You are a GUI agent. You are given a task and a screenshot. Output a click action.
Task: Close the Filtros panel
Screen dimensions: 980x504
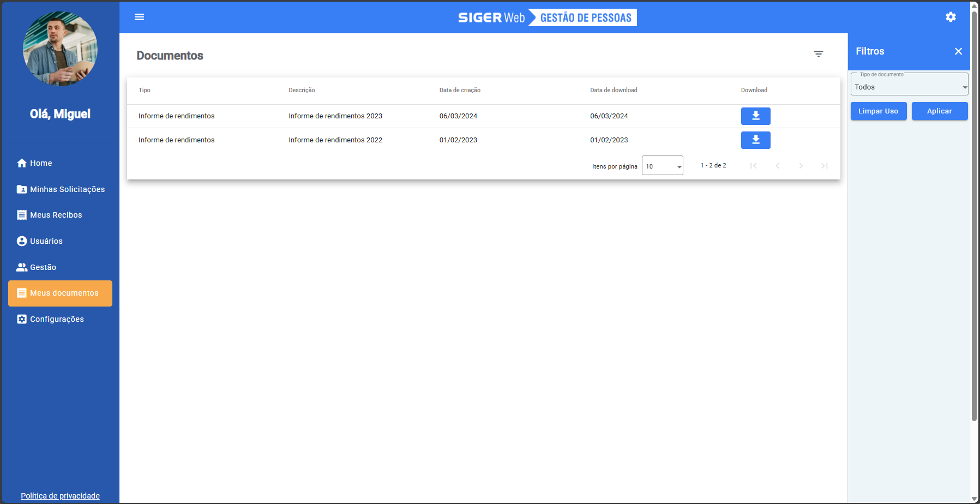point(958,51)
